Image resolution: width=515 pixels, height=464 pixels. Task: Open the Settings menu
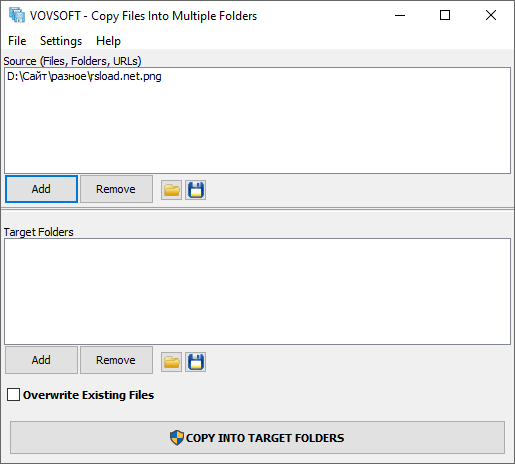61,41
